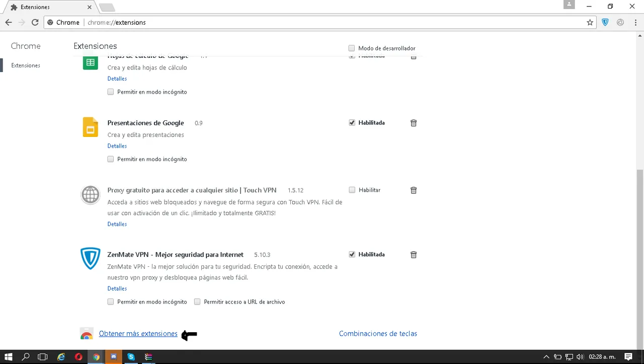This screenshot has width=644, height=364.
Task: Reload the extensions page
Action: click(35, 22)
